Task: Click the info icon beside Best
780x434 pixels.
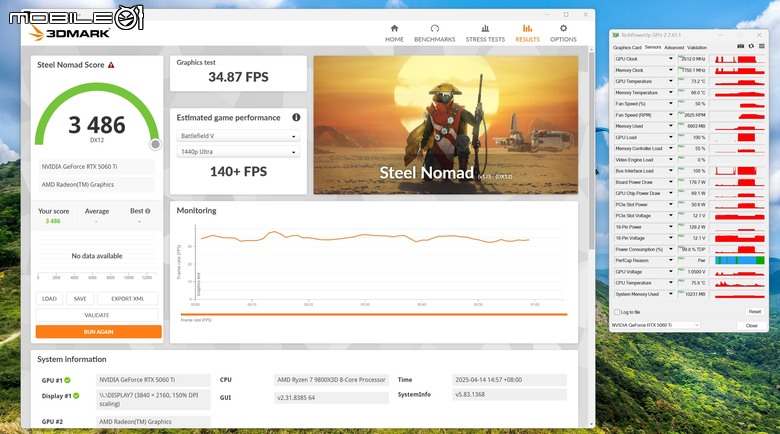Action: pos(148,211)
